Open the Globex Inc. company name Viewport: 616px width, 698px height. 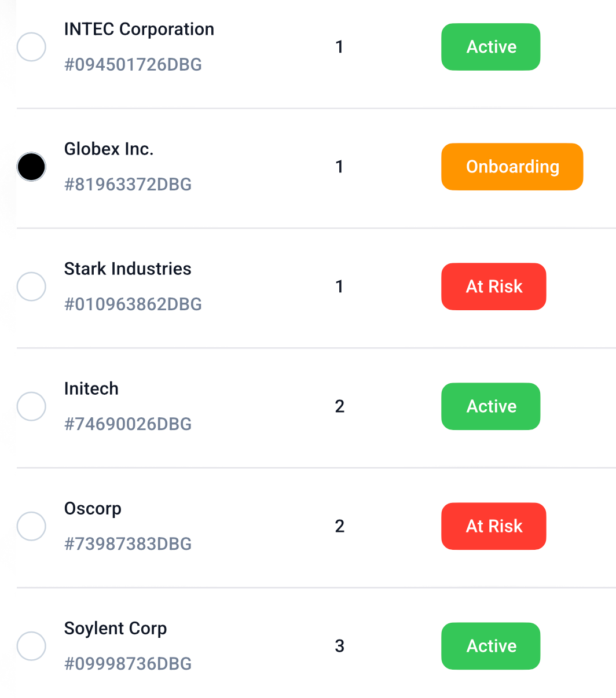pyautogui.click(x=109, y=149)
